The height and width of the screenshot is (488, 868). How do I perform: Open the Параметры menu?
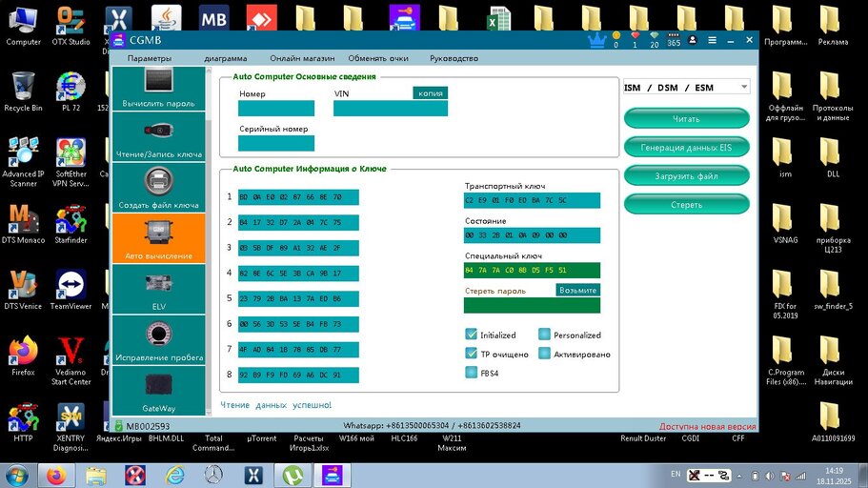(150, 58)
